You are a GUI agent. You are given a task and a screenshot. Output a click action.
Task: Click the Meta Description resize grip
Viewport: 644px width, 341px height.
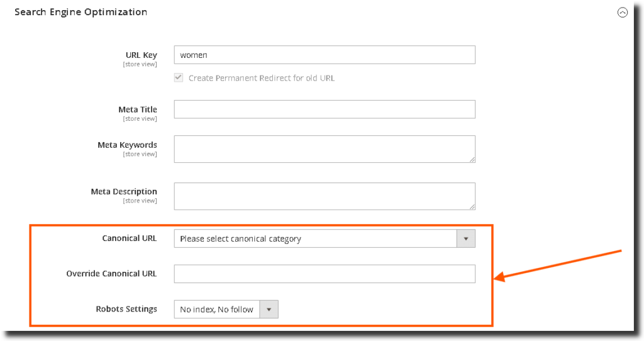click(x=472, y=206)
